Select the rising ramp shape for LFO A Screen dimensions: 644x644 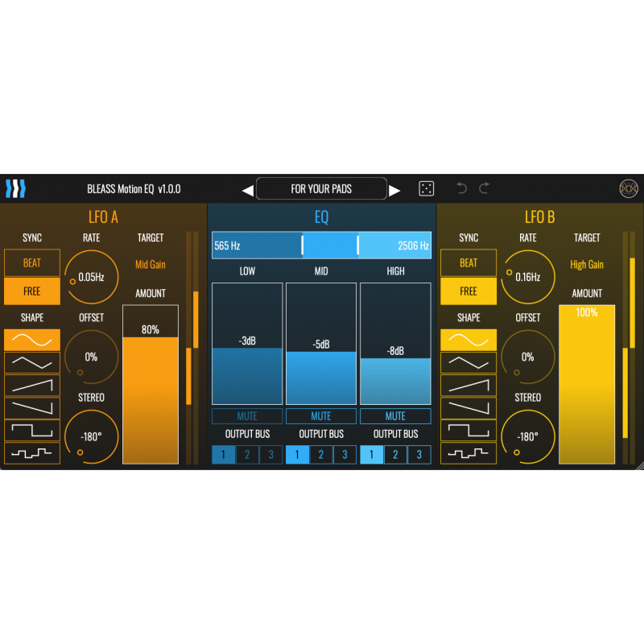(31, 386)
